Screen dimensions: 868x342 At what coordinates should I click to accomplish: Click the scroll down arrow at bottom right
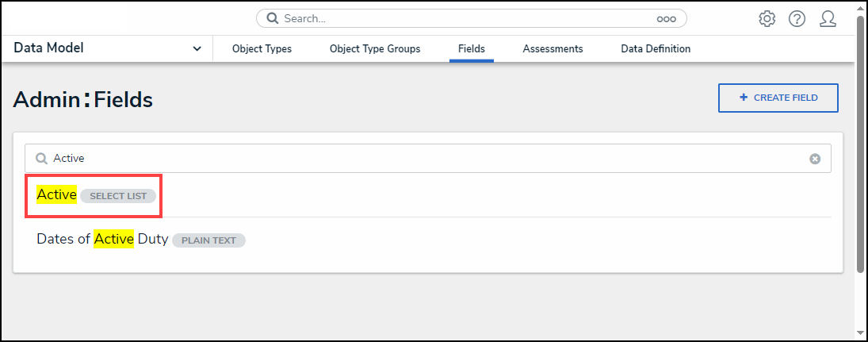pyautogui.click(x=860, y=332)
